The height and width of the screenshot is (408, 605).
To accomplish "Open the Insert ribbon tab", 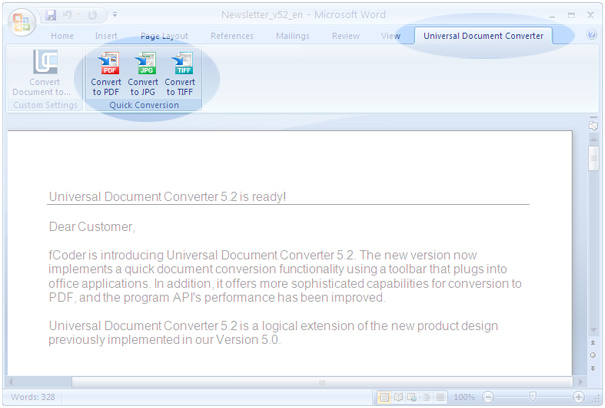I will pyautogui.click(x=106, y=36).
